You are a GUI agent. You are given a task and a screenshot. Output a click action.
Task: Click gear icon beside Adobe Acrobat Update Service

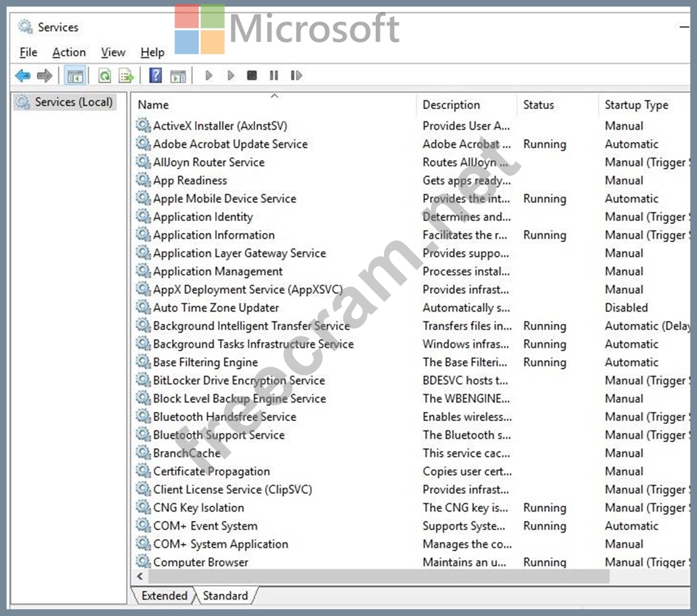coord(143,144)
